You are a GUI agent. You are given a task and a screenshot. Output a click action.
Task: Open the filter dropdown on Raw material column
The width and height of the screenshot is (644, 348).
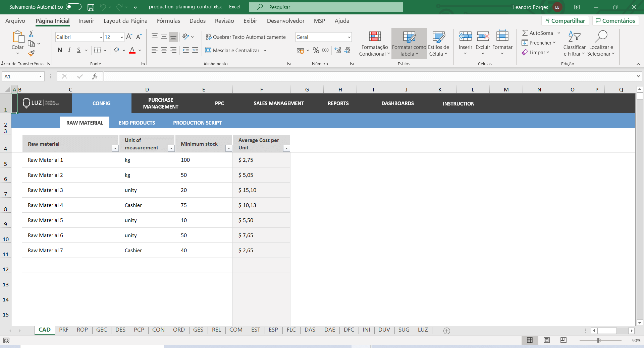point(115,148)
